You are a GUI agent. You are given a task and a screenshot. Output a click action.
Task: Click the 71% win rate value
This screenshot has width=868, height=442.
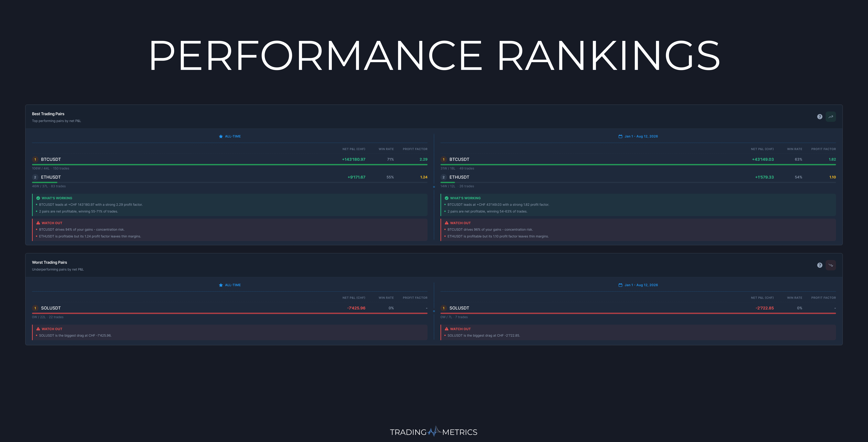click(x=391, y=160)
